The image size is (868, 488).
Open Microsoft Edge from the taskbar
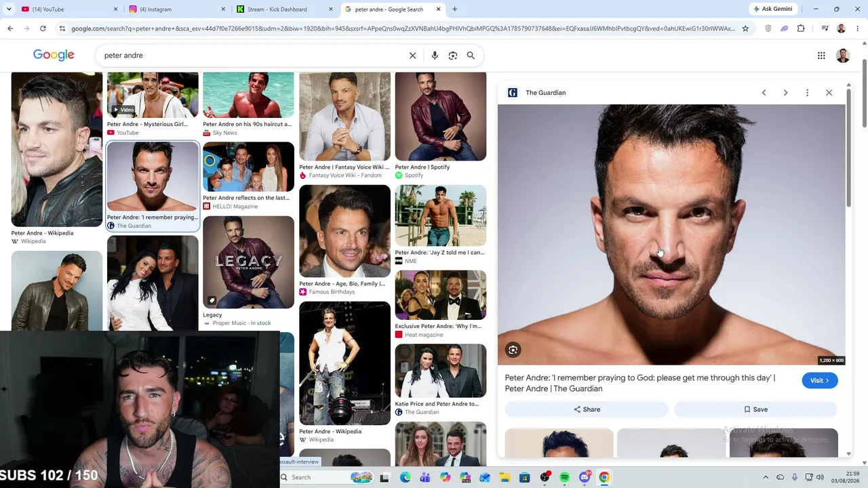tap(406, 477)
